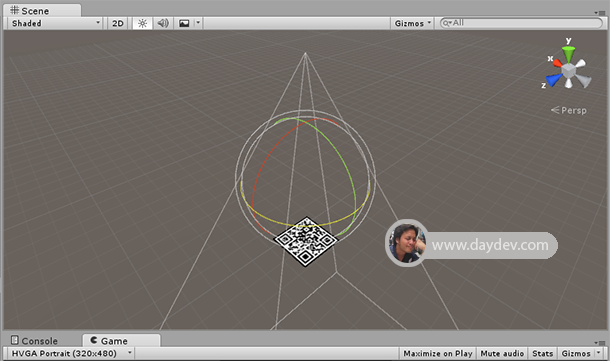Toggle the Game view Gizmos button
610x361 pixels.
(576, 354)
